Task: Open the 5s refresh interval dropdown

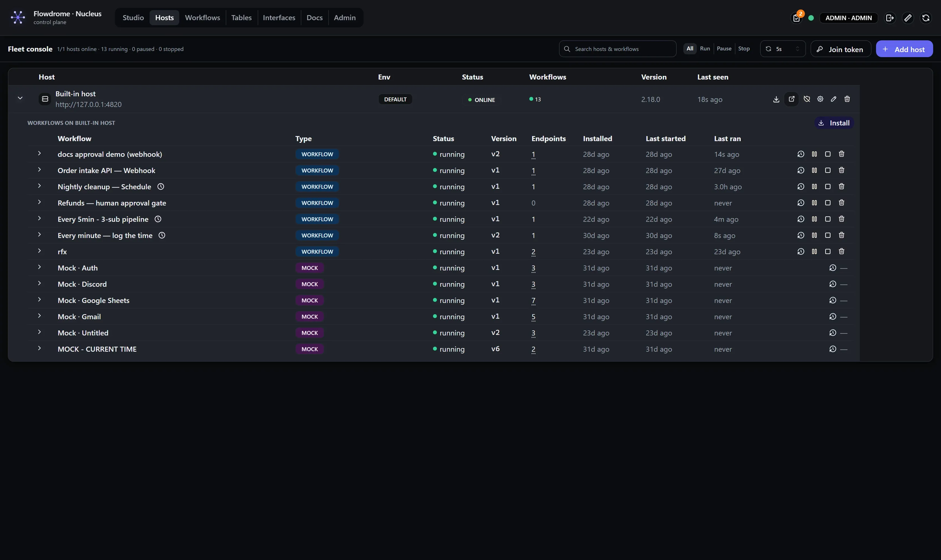Action: coord(782,49)
